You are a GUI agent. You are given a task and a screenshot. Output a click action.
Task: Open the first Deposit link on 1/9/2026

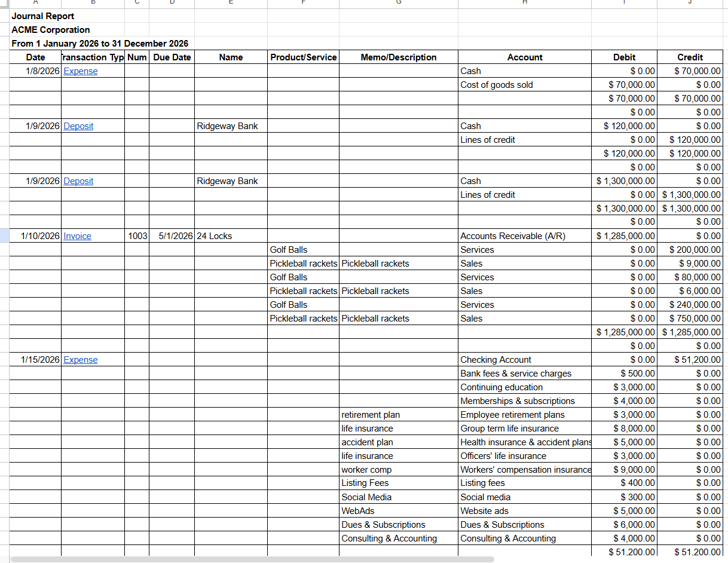(x=78, y=126)
